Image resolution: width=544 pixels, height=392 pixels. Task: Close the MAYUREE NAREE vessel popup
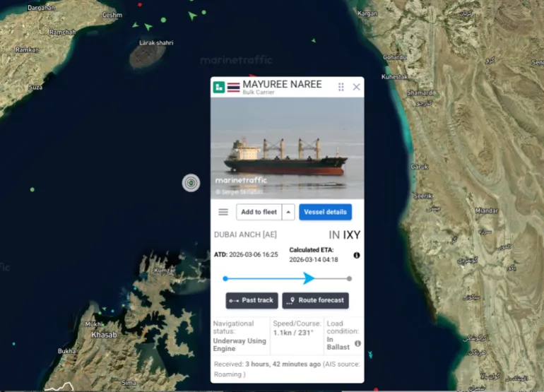356,87
